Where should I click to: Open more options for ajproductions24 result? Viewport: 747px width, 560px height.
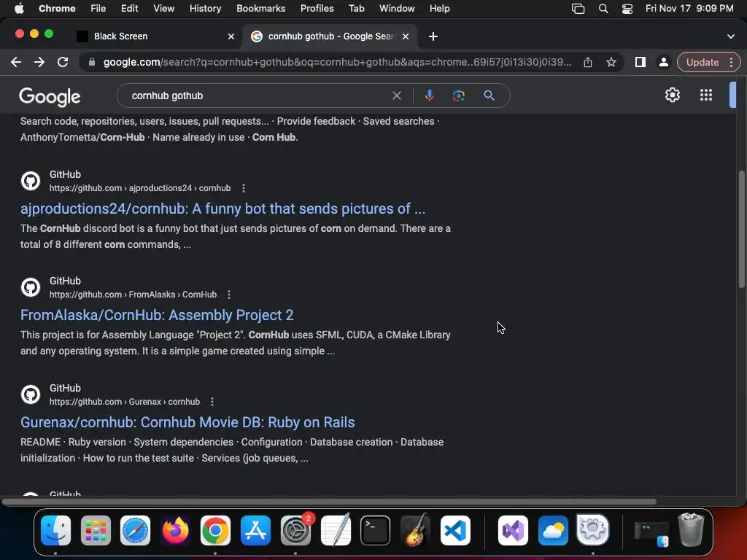(244, 188)
